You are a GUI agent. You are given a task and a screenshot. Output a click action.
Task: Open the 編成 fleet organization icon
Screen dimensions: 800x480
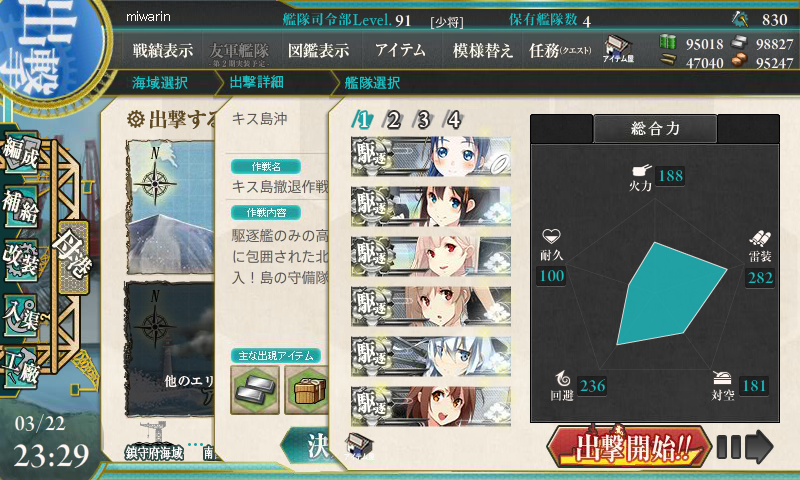tap(21, 153)
